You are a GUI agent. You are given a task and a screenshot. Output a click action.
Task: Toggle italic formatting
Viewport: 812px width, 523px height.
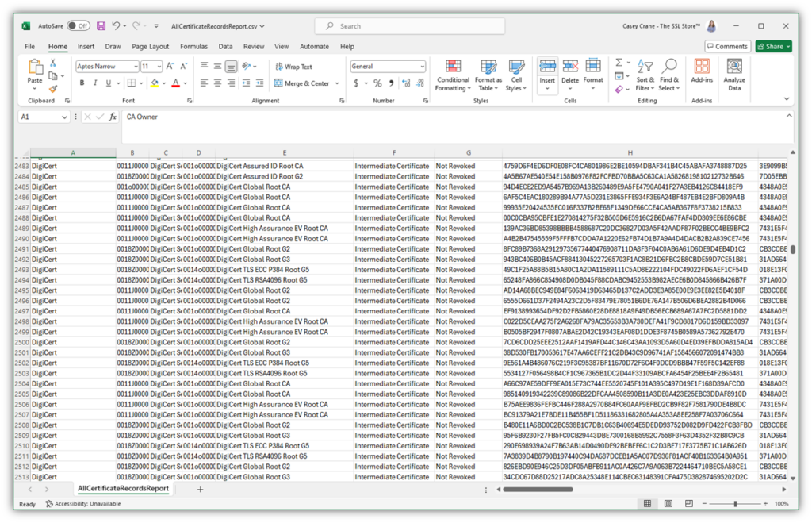[x=94, y=83]
